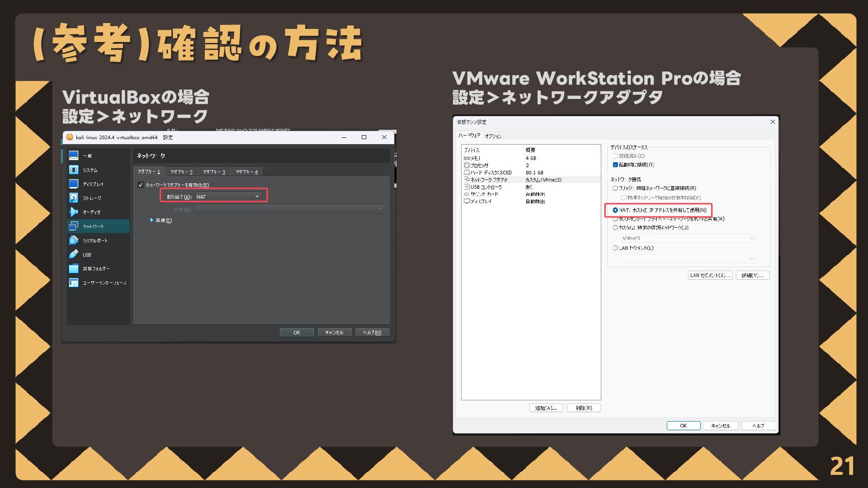Image resolution: width=868 pixels, height=488 pixels.
Task: Toggle the ネットワークアダプターを有効化 (Enable Network Adapter) checkbox
Action: click(141, 185)
